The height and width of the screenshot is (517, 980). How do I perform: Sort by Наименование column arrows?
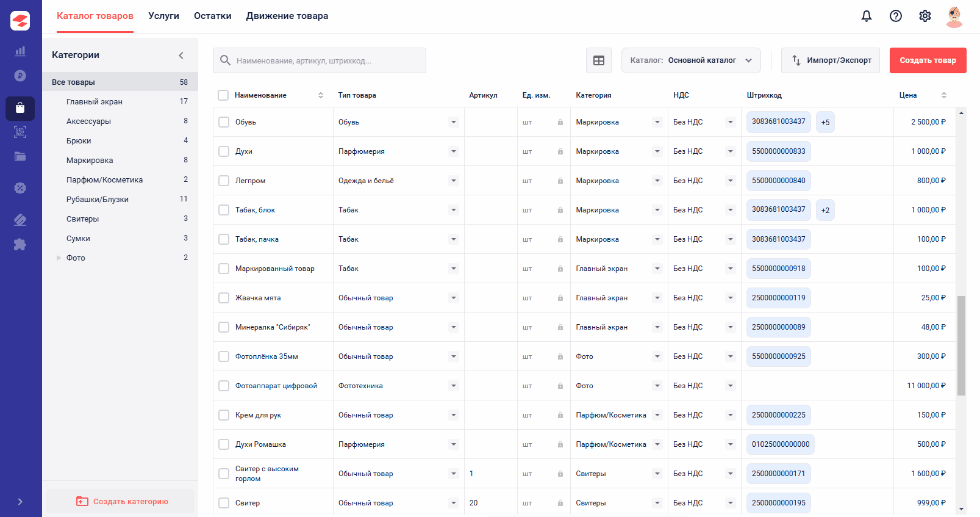321,95
